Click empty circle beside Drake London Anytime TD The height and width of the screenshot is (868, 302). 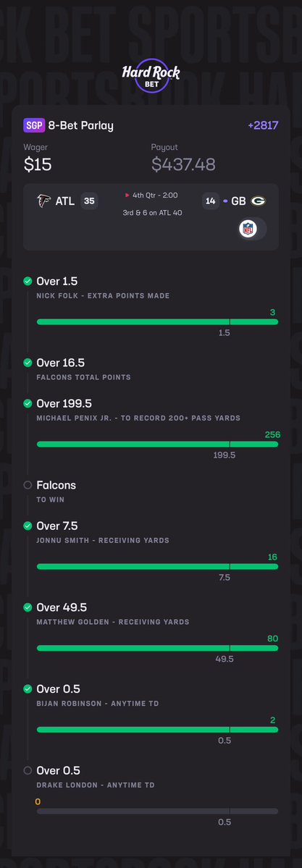28,770
